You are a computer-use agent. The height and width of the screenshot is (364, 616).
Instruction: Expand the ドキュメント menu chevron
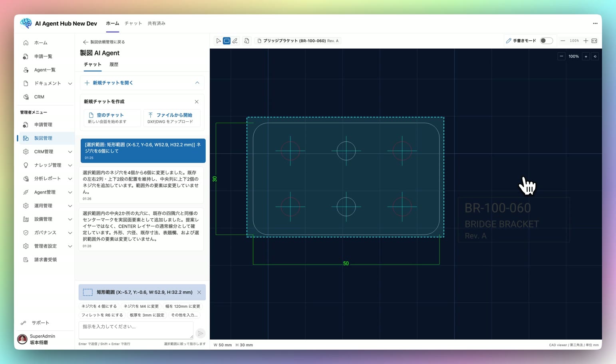click(70, 83)
